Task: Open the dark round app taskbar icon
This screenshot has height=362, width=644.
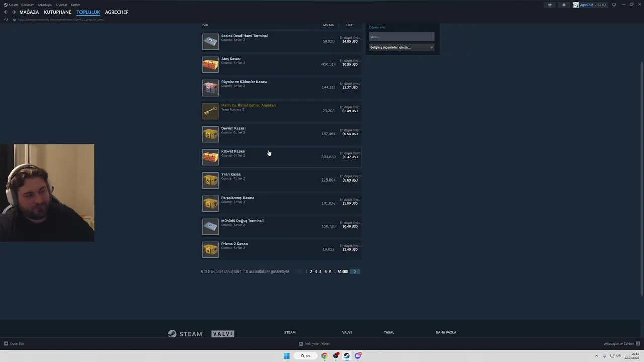Action: pyautogui.click(x=336, y=356)
